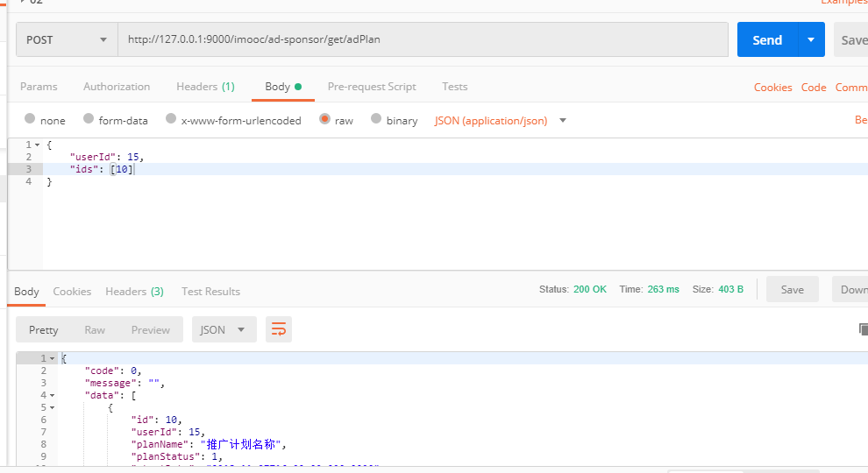Image resolution: width=868 pixels, height=473 pixels.
Task: Select x-www-form-urlencoded body type
Action: [x=233, y=120]
